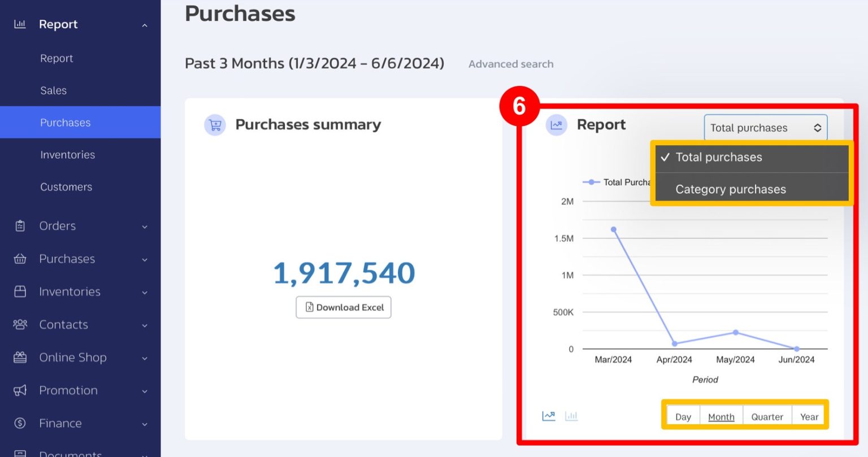868x457 pixels.
Task: Click the Orders clipboard icon in sidebar
Action: pos(20,225)
